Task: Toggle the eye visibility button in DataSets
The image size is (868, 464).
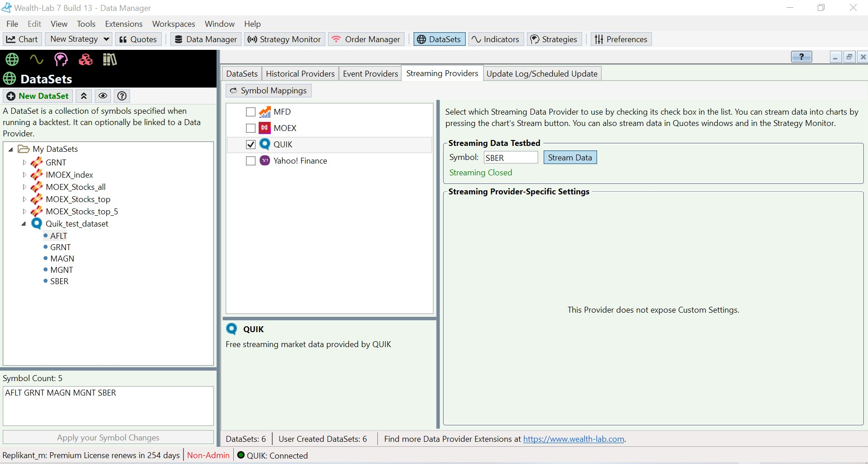Action: pyautogui.click(x=103, y=96)
